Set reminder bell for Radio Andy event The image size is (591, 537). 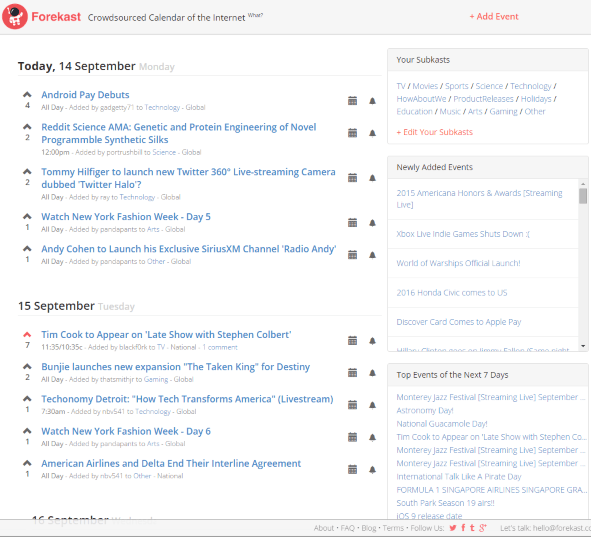point(372,255)
